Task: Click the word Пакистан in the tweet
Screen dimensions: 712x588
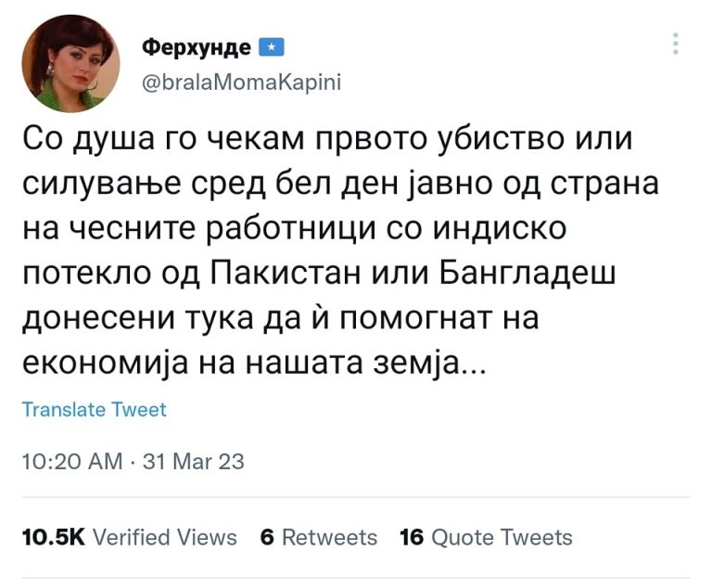Action: click(x=287, y=273)
